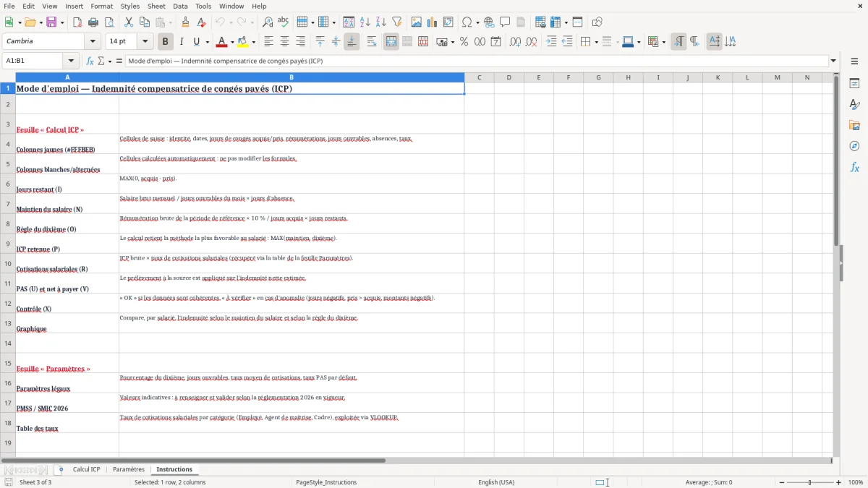Toggle Align Bottom vertical alignment

point(352,42)
